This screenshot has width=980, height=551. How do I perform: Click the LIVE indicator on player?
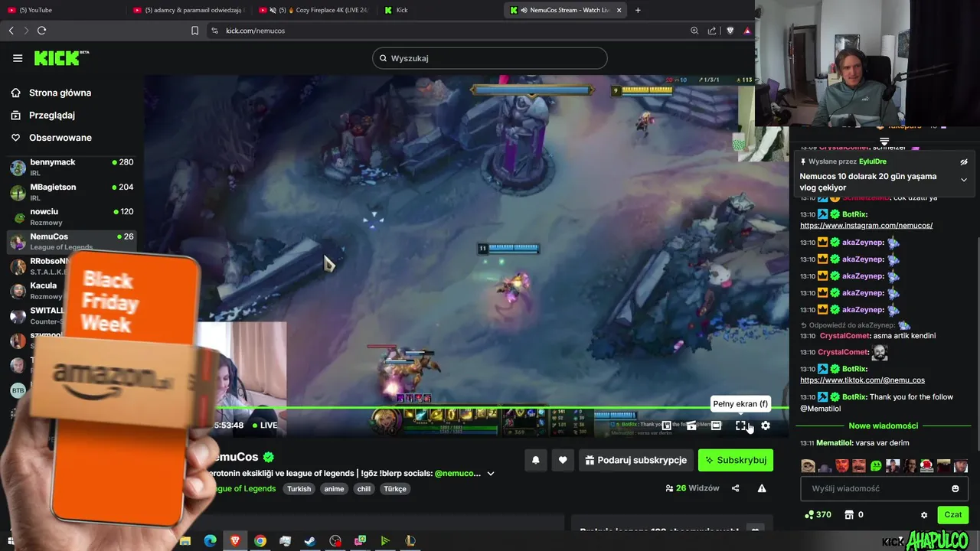click(x=264, y=425)
